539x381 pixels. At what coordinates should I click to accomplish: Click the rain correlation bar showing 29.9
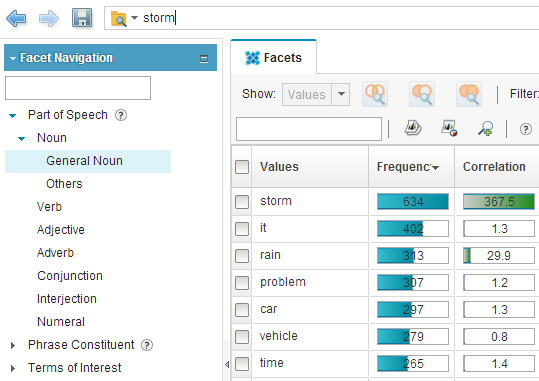(499, 255)
